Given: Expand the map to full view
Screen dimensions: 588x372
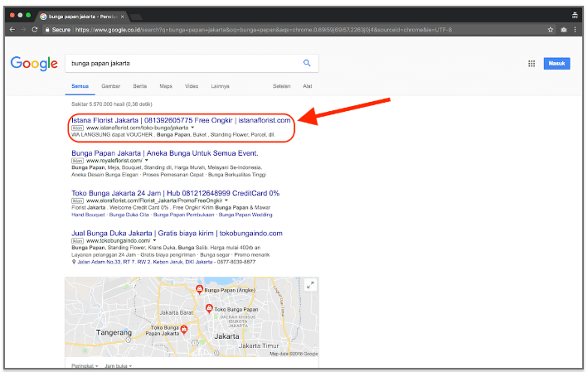Looking at the screenshot, I should 310,285.
